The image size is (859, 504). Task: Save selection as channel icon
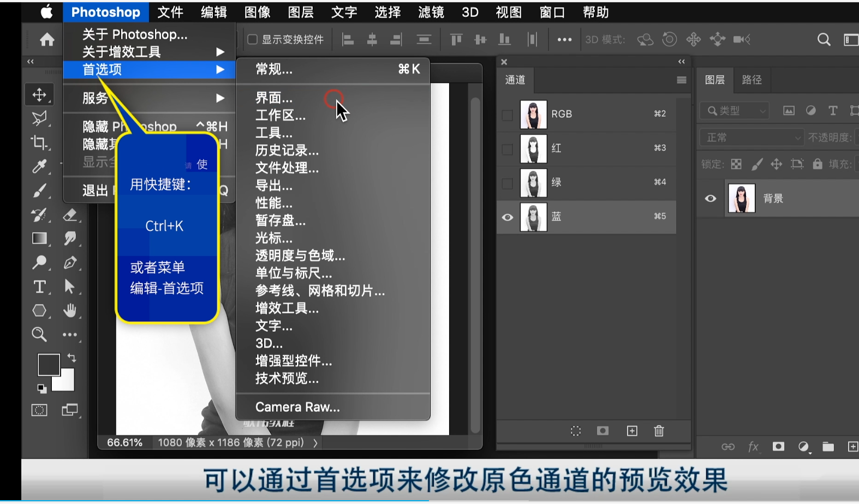(603, 431)
